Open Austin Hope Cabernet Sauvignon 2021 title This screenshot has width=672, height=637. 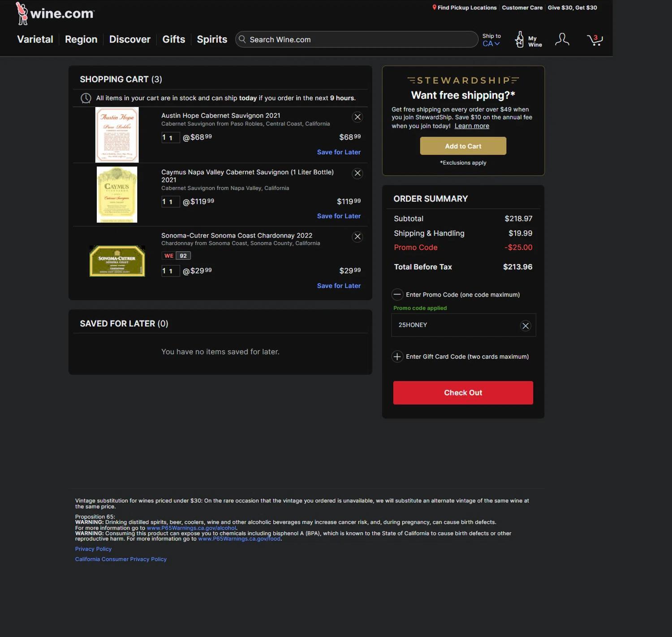[221, 116]
